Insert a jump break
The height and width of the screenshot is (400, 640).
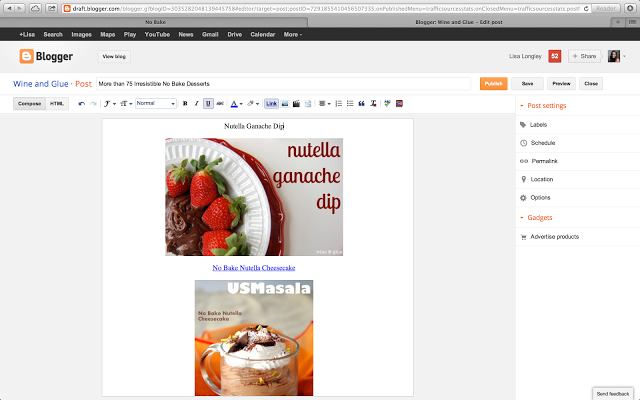pyautogui.click(x=308, y=104)
